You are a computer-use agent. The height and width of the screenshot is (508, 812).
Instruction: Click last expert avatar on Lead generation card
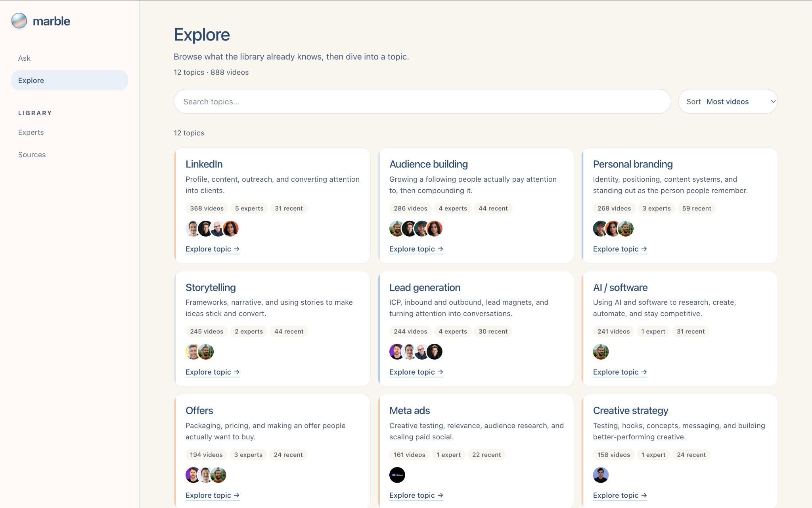click(x=435, y=352)
